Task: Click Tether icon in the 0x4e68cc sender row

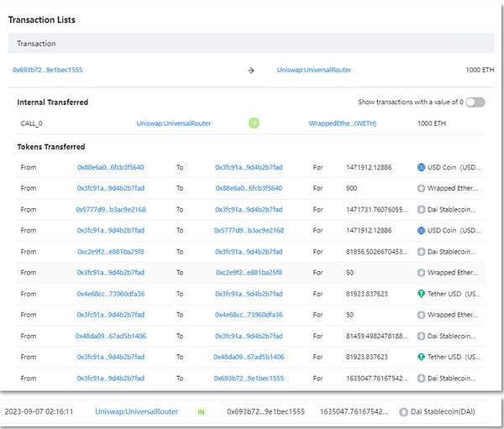Action: (422, 294)
